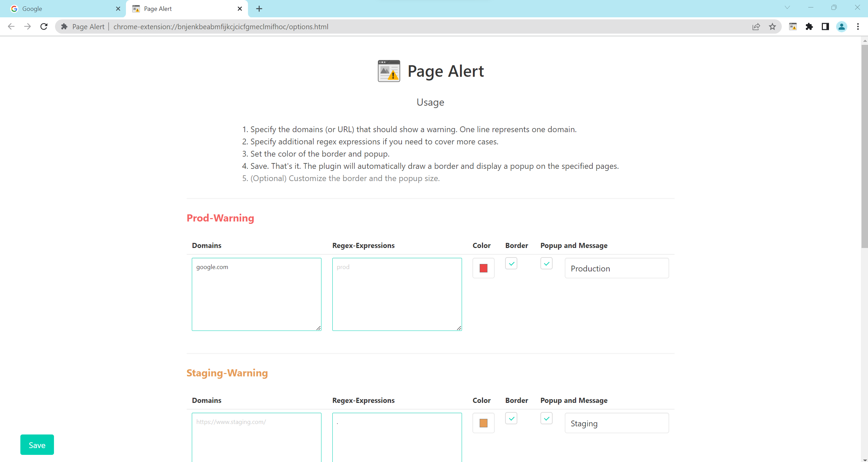Click the Staging-Warning section heading
Screen dimensions: 868x462
click(x=227, y=373)
